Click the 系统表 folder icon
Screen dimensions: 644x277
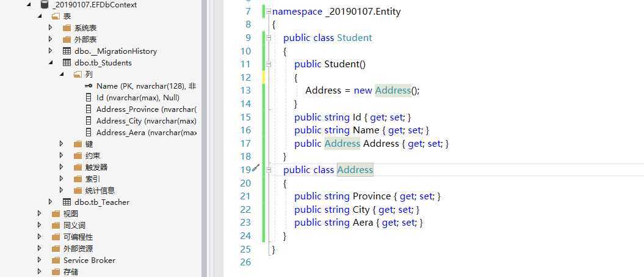pyautogui.click(x=67, y=28)
